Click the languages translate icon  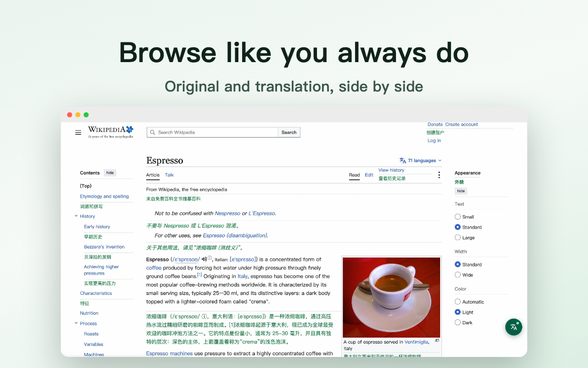pyautogui.click(x=403, y=161)
